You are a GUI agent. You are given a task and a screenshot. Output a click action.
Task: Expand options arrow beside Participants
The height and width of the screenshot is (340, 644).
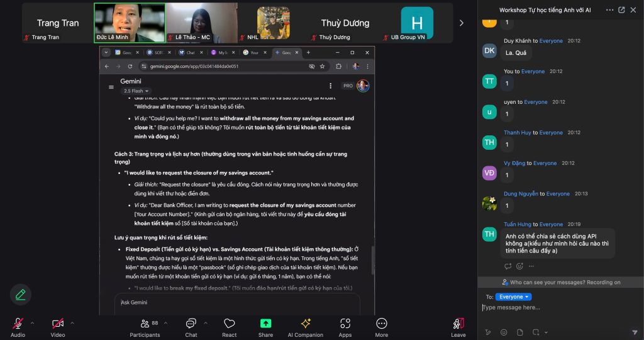(165, 323)
